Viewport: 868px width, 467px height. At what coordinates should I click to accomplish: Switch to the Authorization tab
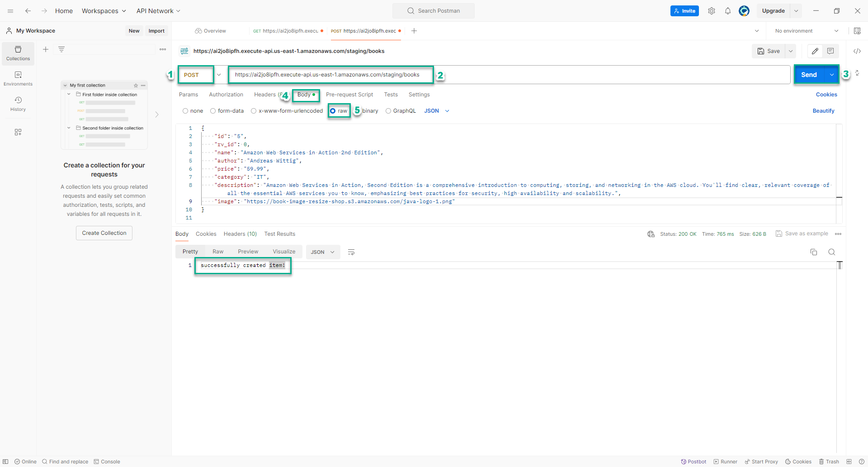(x=226, y=95)
